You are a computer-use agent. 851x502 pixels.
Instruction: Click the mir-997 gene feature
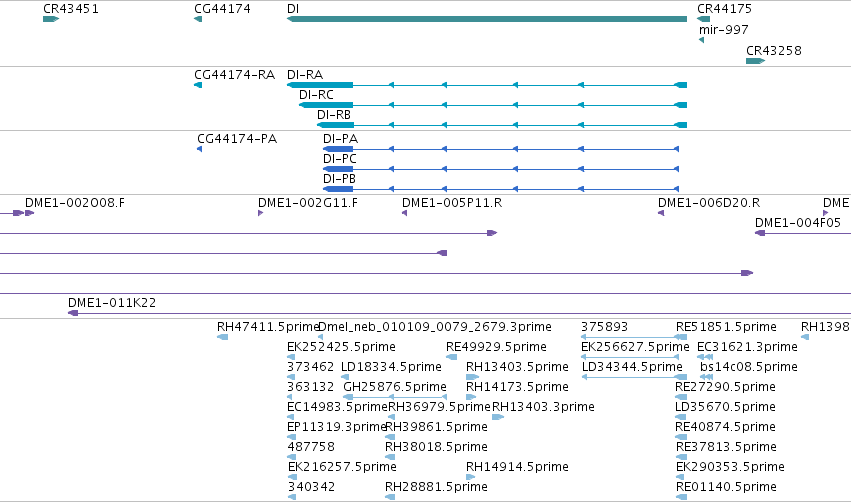point(702,40)
